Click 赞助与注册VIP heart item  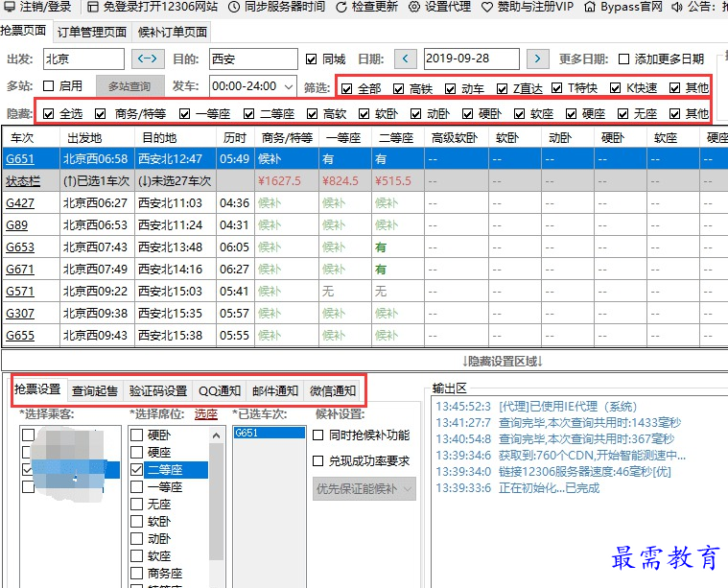point(527,7)
